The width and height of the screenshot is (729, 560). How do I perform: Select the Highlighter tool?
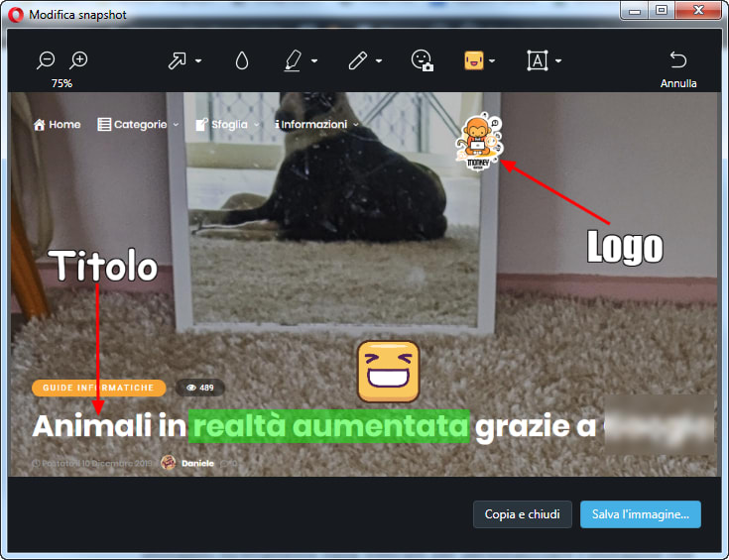pyautogui.click(x=293, y=60)
